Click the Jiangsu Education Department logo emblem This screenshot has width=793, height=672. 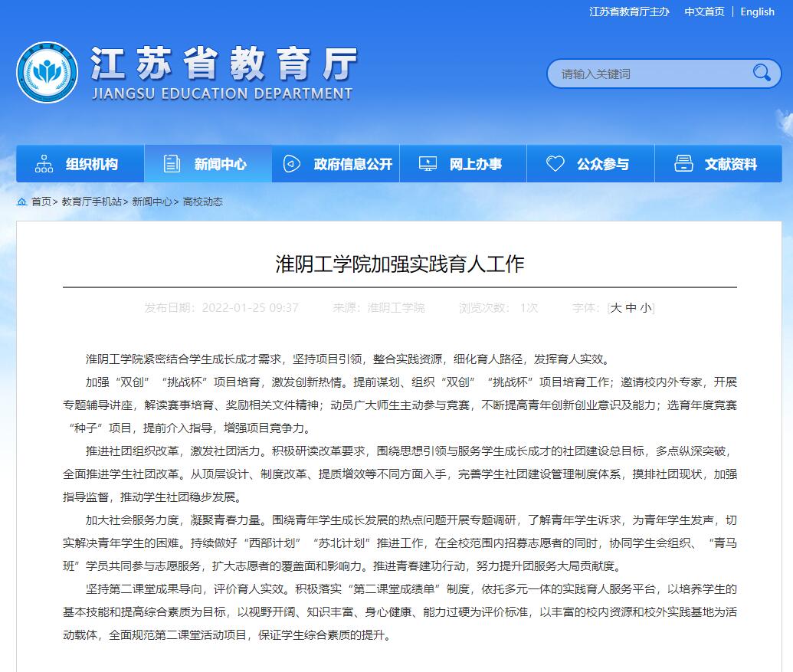tap(47, 73)
